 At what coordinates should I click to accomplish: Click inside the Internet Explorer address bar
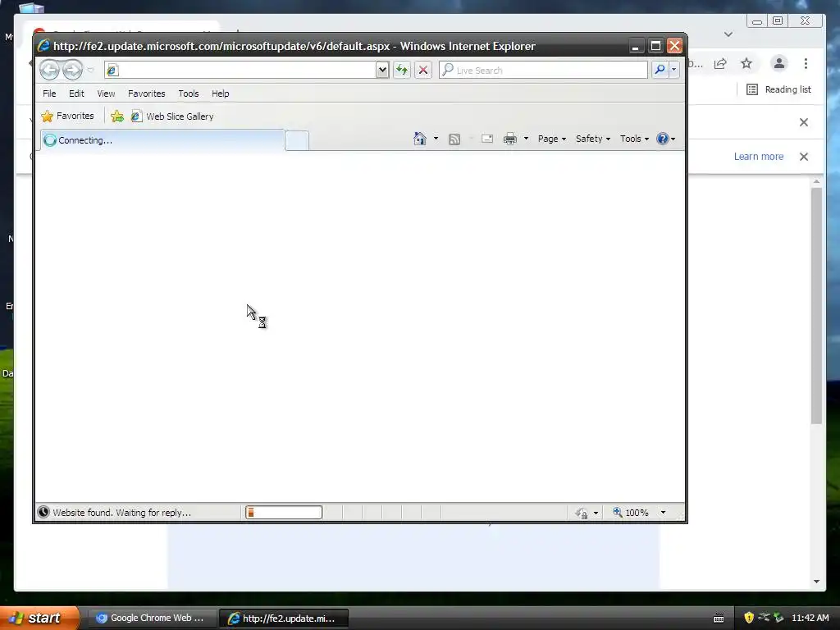pyautogui.click(x=240, y=70)
